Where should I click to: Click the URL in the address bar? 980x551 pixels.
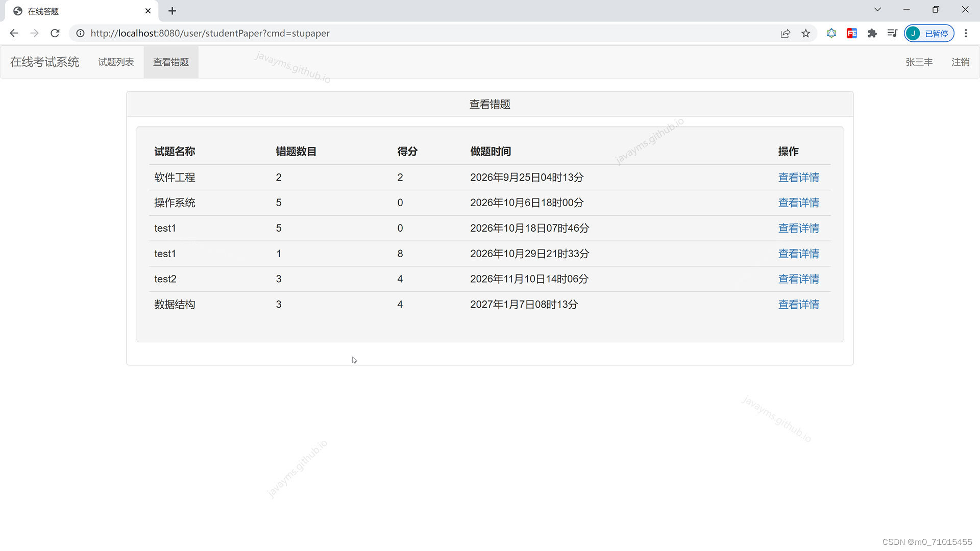pyautogui.click(x=210, y=33)
